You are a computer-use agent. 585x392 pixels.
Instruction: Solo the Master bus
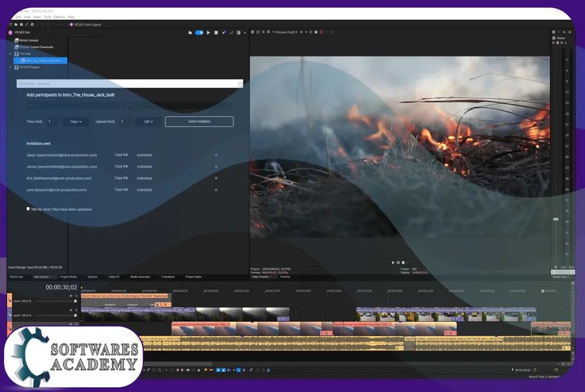pyautogui.click(x=566, y=43)
